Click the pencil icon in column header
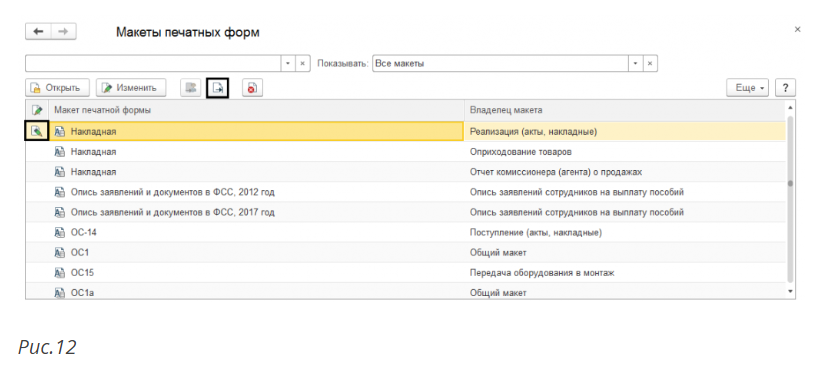 click(37, 110)
